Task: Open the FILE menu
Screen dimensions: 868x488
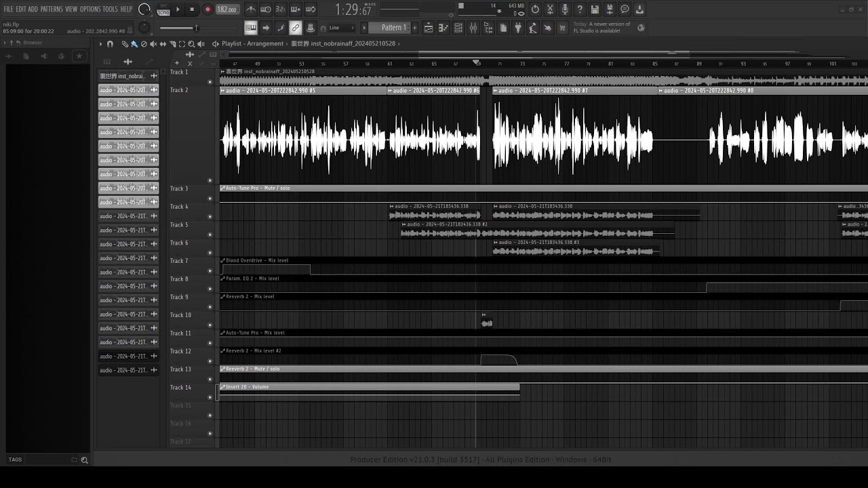Action: point(9,9)
